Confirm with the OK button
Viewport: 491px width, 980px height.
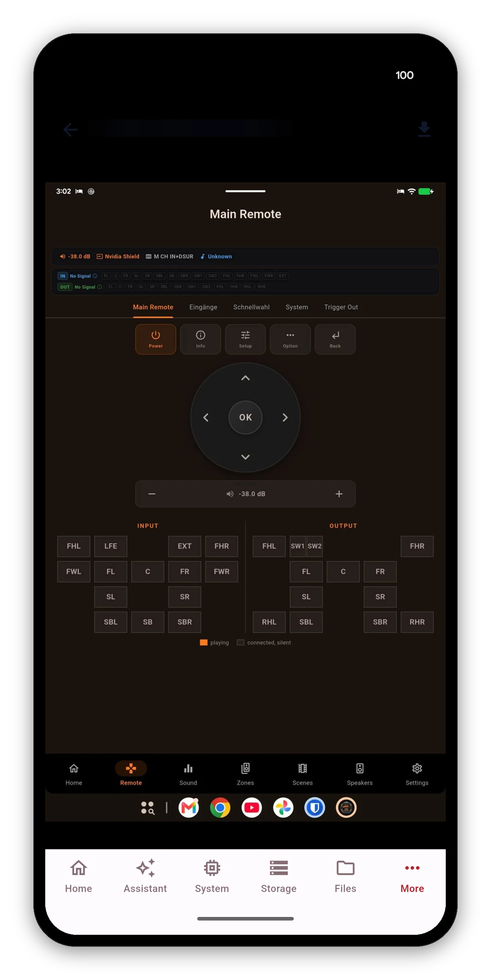[x=245, y=417]
